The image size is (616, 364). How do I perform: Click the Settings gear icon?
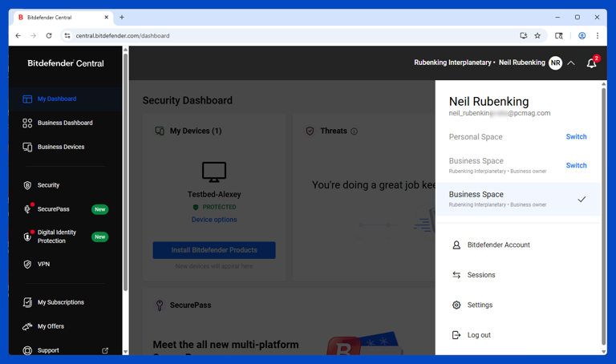pyautogui.click(x=456, y=305)
